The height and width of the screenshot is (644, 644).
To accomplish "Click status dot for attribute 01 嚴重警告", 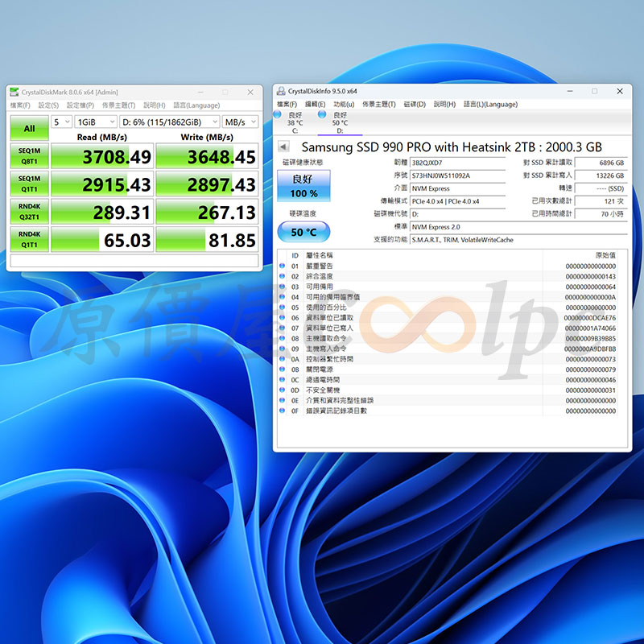I will (x=283, y=266).
